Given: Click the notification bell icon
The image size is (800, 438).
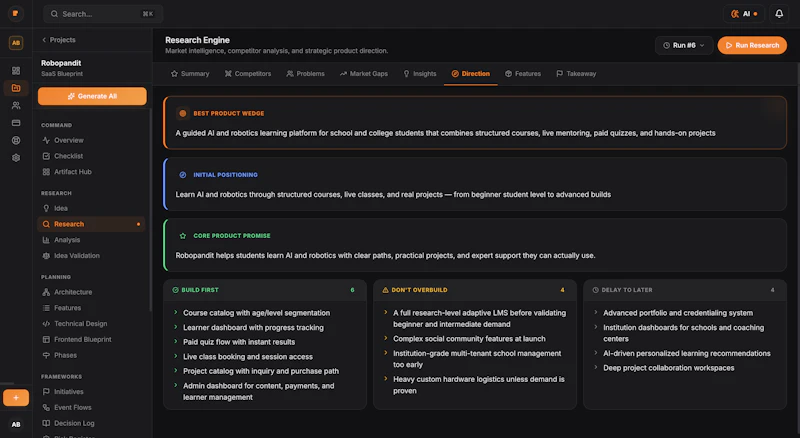Looking at the screenshot, I should pos(779,14).
